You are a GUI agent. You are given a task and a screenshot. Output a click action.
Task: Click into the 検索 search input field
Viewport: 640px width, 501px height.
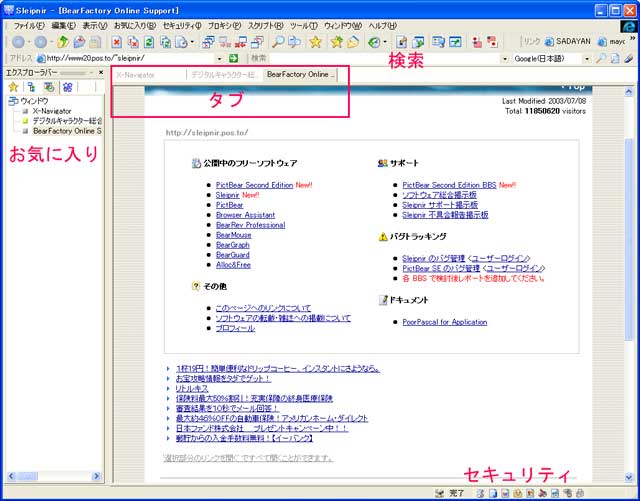pyautogui.click(x=384, y=58)
